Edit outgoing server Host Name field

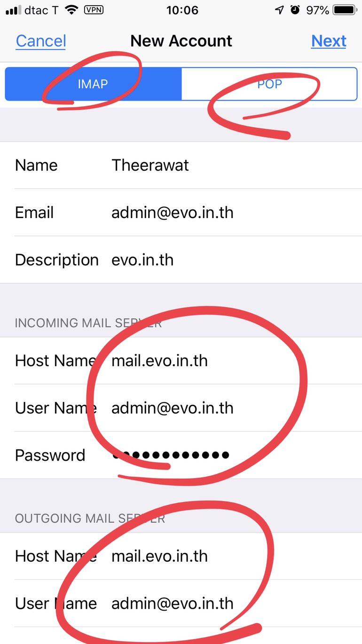pos(181,556)
